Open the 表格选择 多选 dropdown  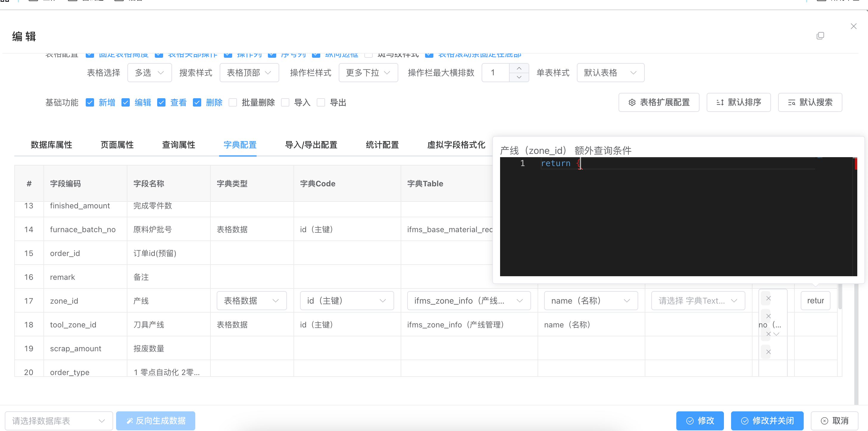[x=150, y=73]
